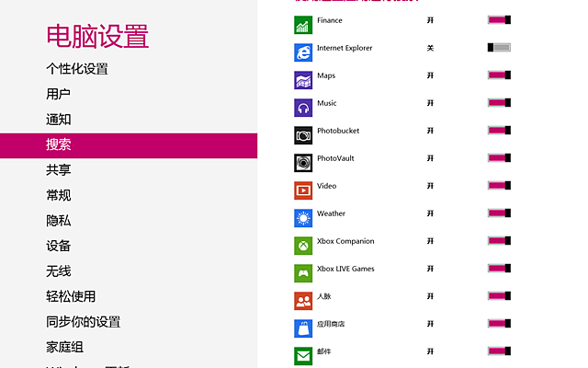
Task: Toggle the Maps search switch
Action: click(x=499, y=75)
